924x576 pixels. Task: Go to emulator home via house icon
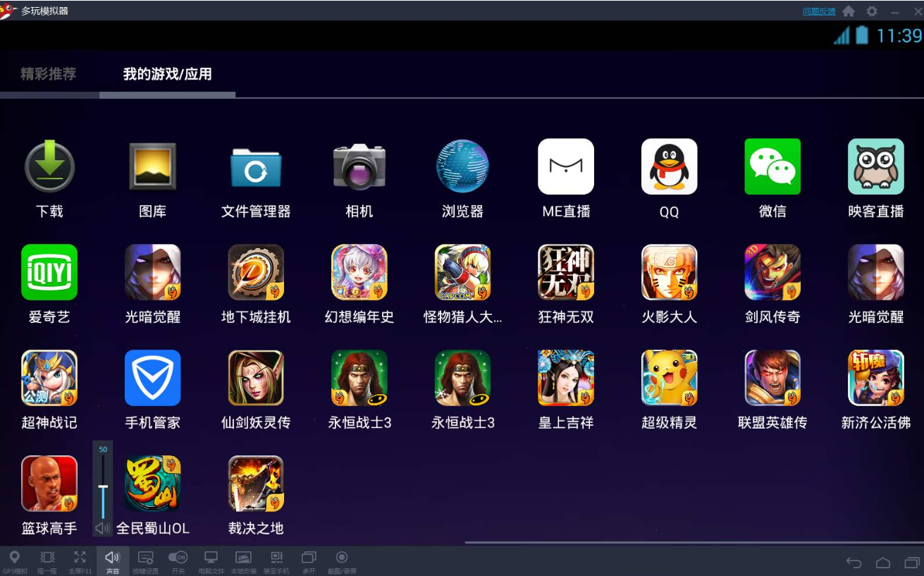[849, 11]
